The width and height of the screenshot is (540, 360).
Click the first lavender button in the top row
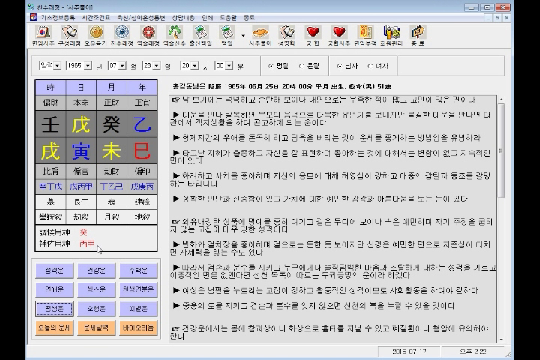(54, 271)
